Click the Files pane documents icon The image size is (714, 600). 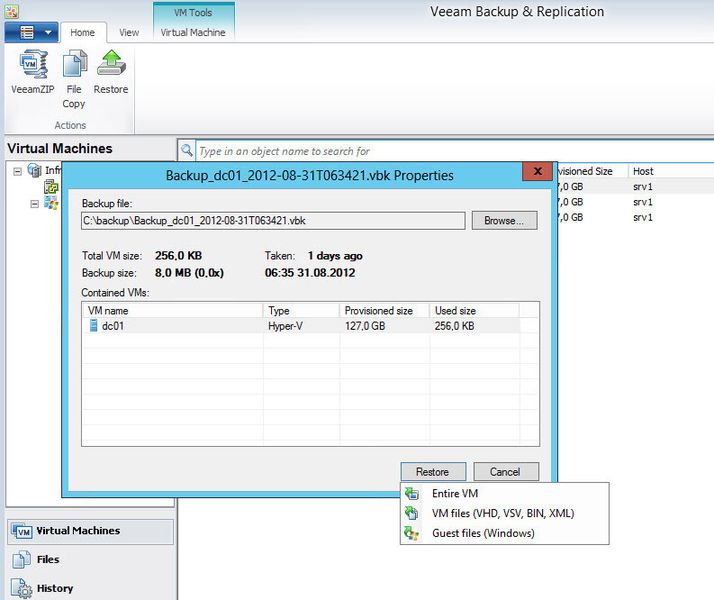21,559
